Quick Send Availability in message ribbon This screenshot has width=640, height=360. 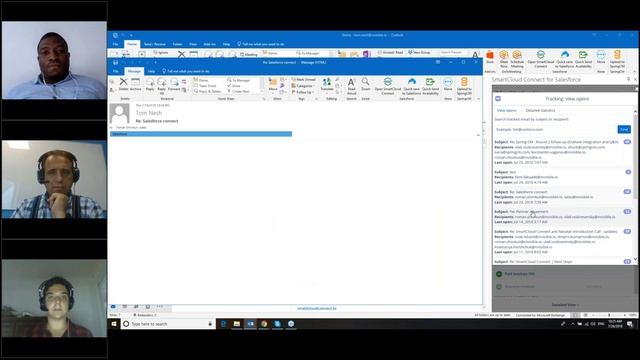(x=430, y=86)
